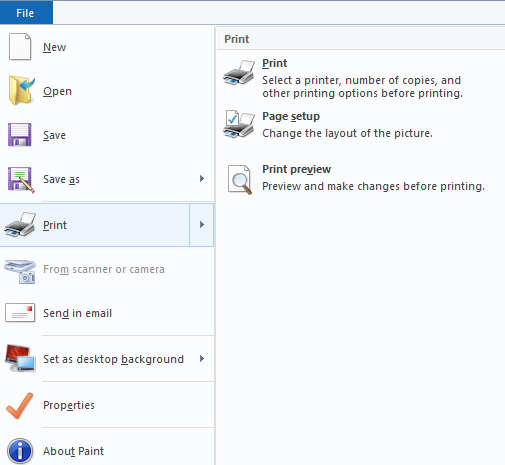The width and height of the screenshot is (505, 465).
Task: Select the Send in email menu entry
Action: tap(107, 313)
